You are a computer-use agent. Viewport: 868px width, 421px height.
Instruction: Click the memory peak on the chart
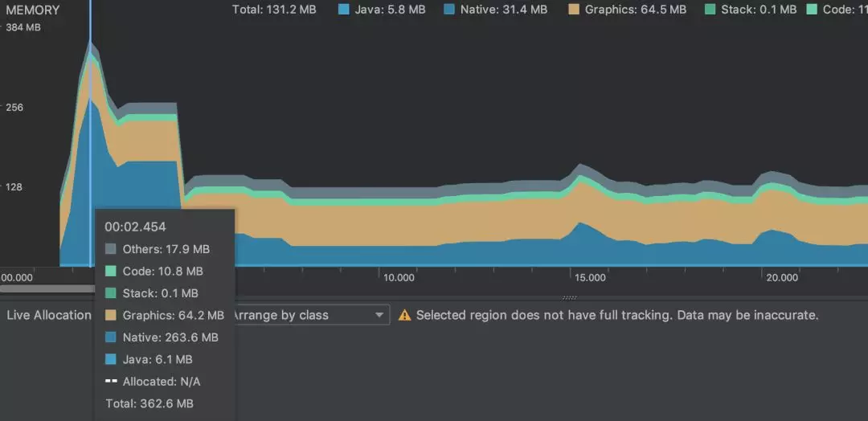point(90,42)
